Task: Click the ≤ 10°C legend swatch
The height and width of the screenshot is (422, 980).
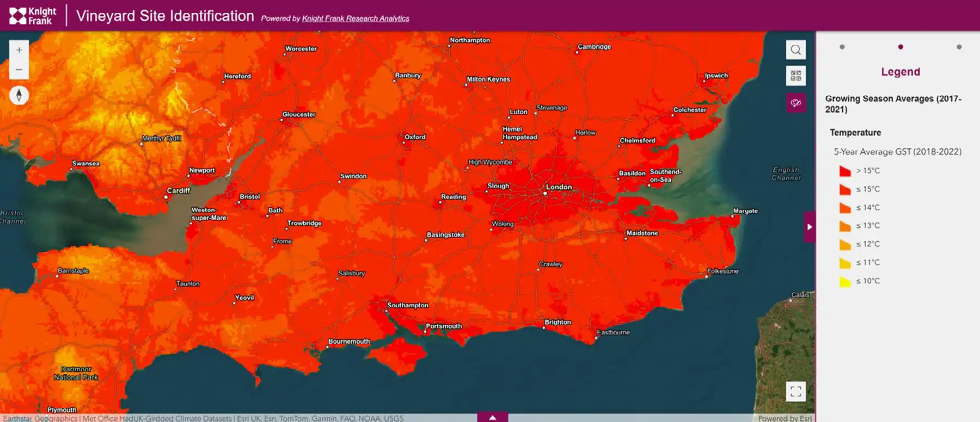Action: pyautogui.click(x=845, y=282)
